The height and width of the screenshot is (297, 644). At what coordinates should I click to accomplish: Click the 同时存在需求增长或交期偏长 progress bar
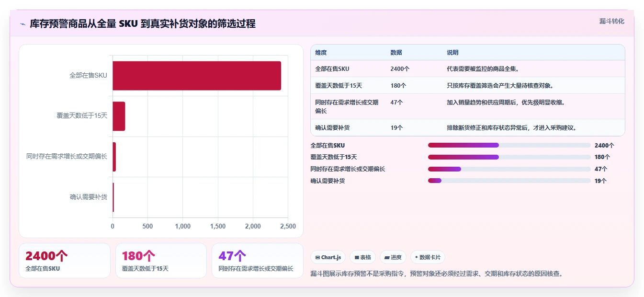(x=509, y=169)
